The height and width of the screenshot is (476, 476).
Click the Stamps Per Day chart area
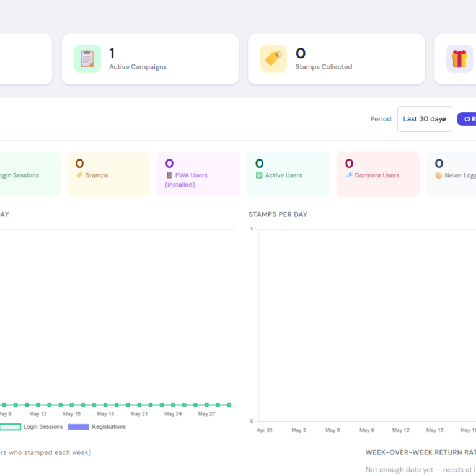[x=368, y=325]
